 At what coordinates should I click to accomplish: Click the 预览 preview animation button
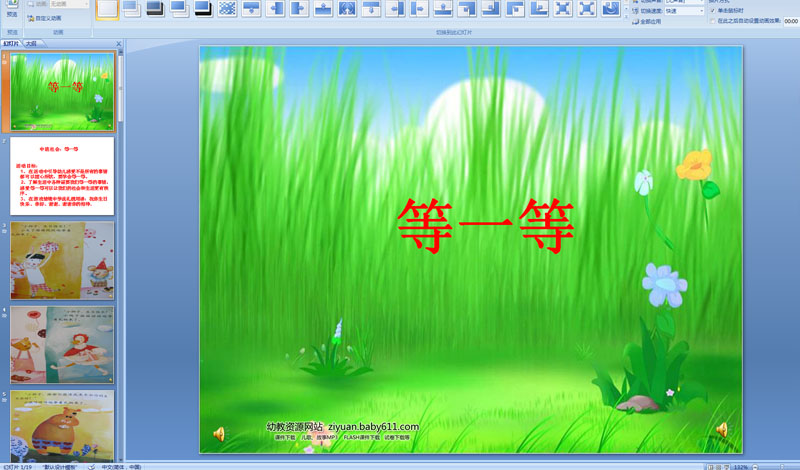[x=12, y=10]
